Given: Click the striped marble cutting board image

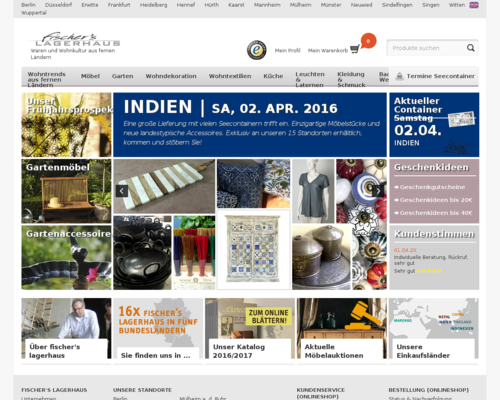Looking at the screenshot, I should click(164, 186).
